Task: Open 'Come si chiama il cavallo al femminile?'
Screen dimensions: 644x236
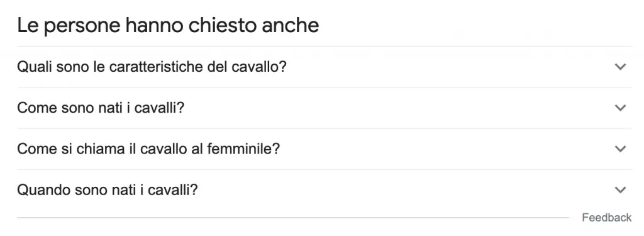Action: (324, 149)
